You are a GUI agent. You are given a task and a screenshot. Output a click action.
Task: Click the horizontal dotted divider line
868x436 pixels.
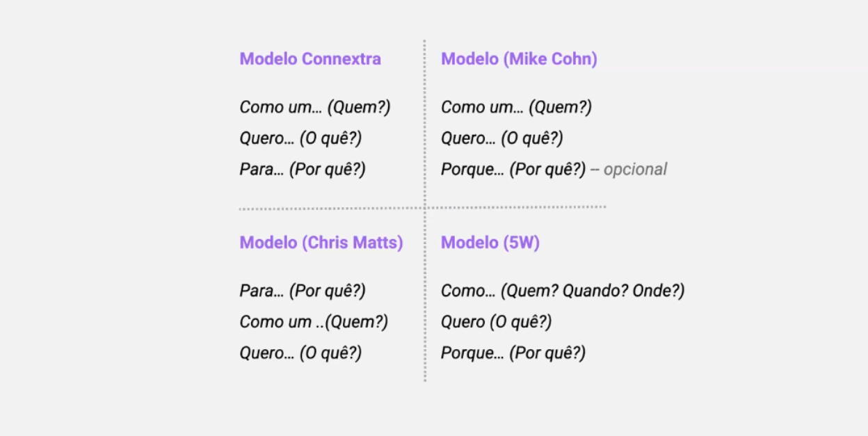[422, 207]
